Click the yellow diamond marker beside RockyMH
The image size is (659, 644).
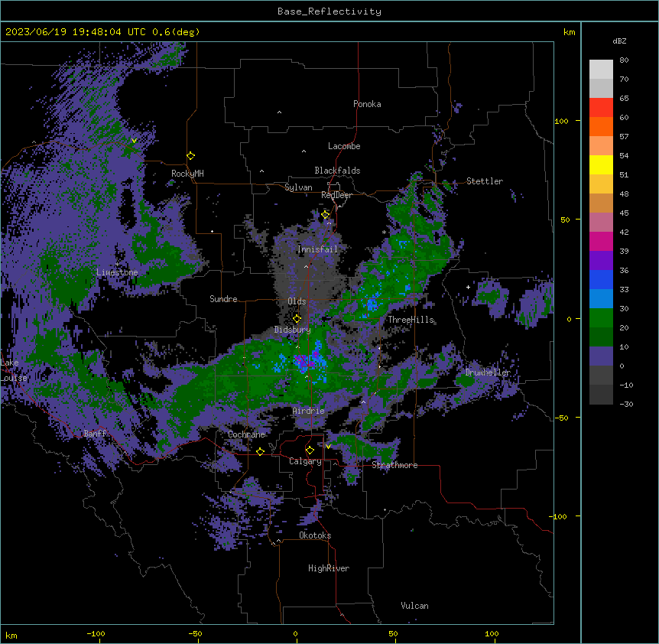(190, 156)
